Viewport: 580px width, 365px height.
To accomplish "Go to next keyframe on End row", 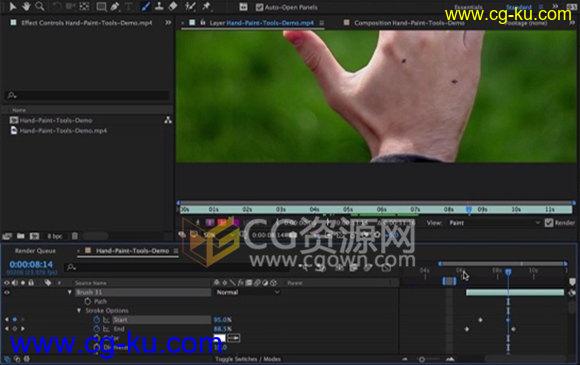I will click(x=23, y=328).
